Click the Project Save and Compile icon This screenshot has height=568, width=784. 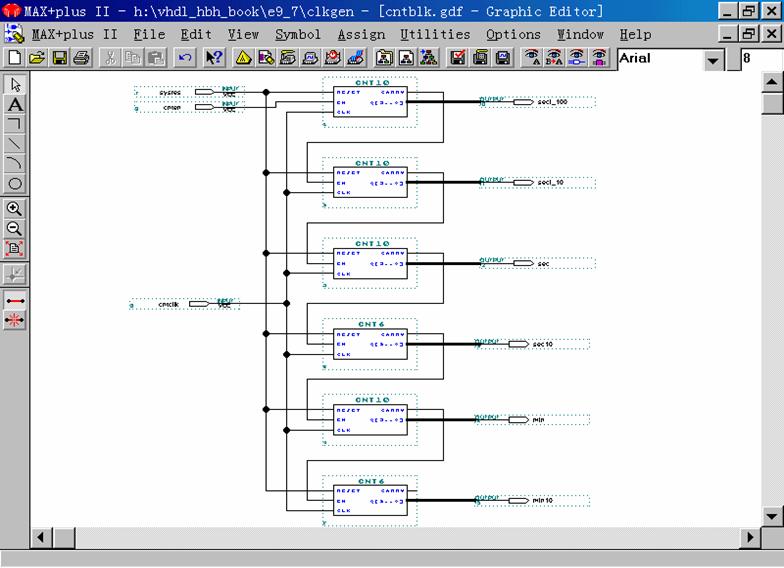click(x=480, y=58)
